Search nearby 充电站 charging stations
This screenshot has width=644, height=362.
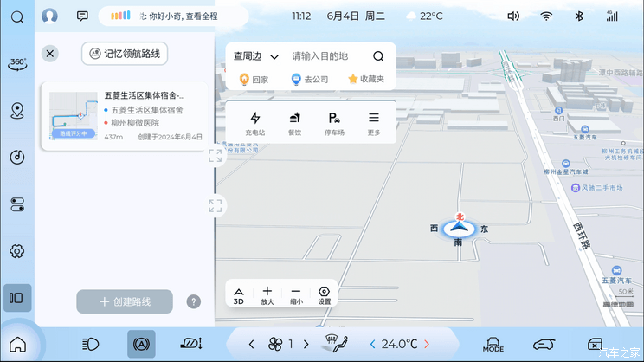point(255,123)
